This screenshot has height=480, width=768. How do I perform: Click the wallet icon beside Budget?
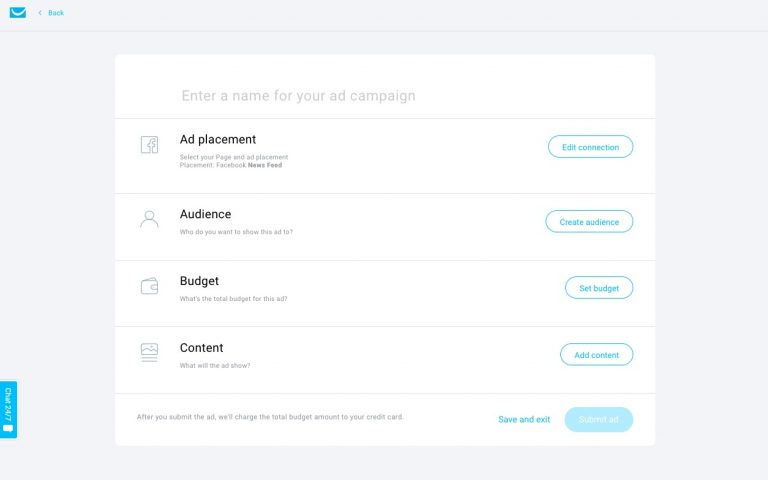[149, 286]
